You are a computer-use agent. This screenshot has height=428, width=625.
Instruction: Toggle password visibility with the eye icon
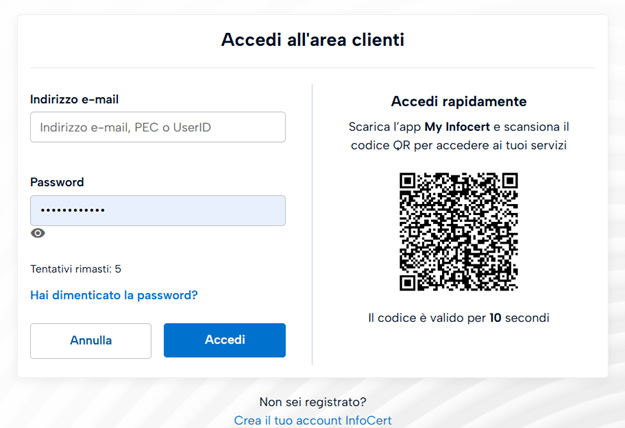click(38, 233)
